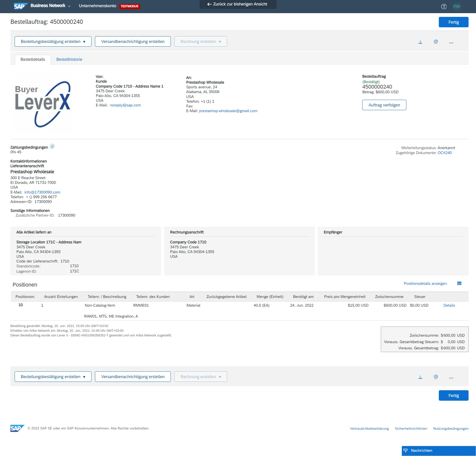Expand top Rechnung erstellen dropdown
This screenshot has width=476, height=456.
(220, 42)
